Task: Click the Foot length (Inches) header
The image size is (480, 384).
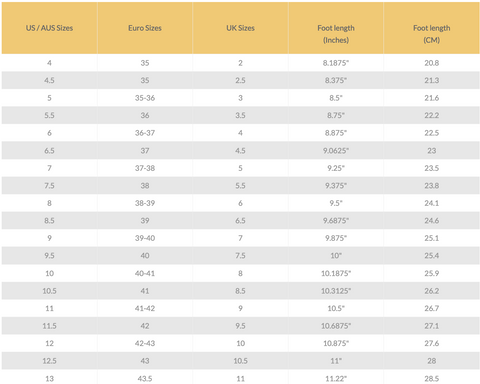Action: click(336, 34)
